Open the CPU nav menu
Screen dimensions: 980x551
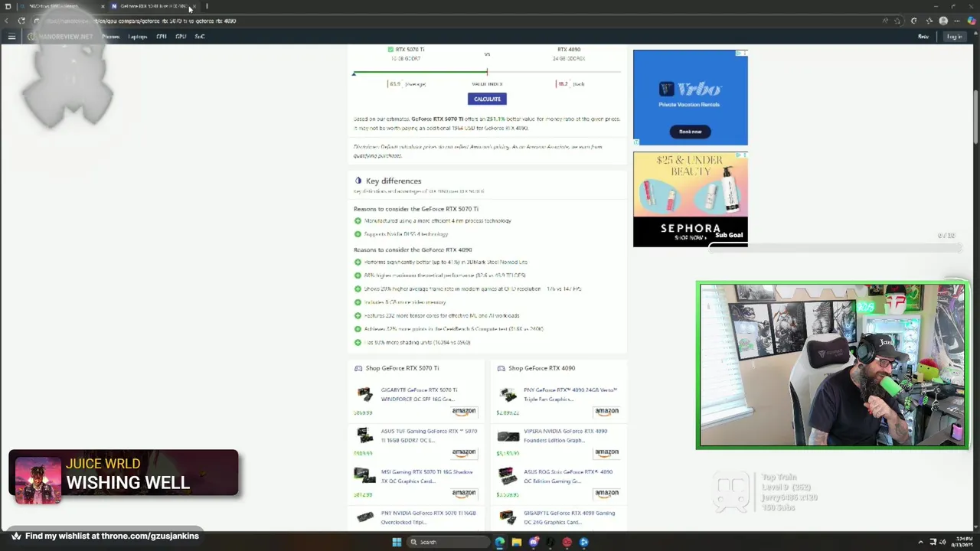tap(162, 37)
